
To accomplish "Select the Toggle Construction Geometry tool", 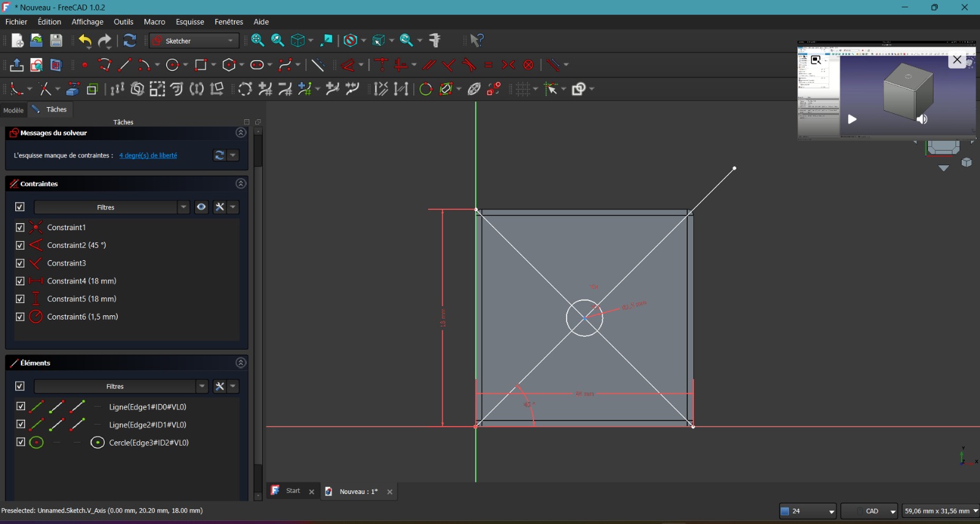I will (x=317, y=65).
